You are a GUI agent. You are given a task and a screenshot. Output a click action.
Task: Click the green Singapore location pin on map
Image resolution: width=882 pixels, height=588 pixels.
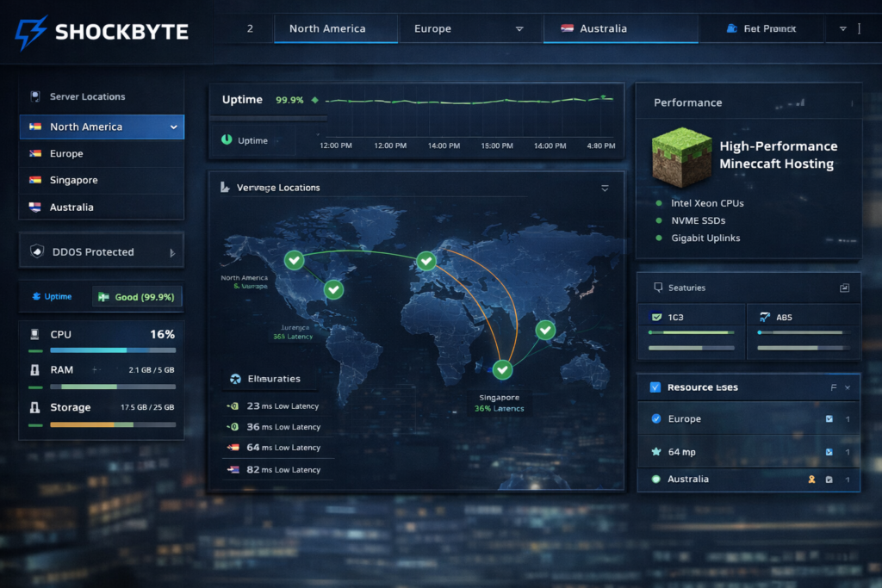[502, 370]
